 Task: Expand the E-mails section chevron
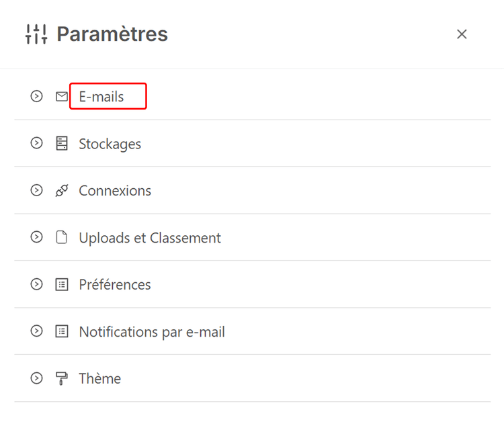36,97
